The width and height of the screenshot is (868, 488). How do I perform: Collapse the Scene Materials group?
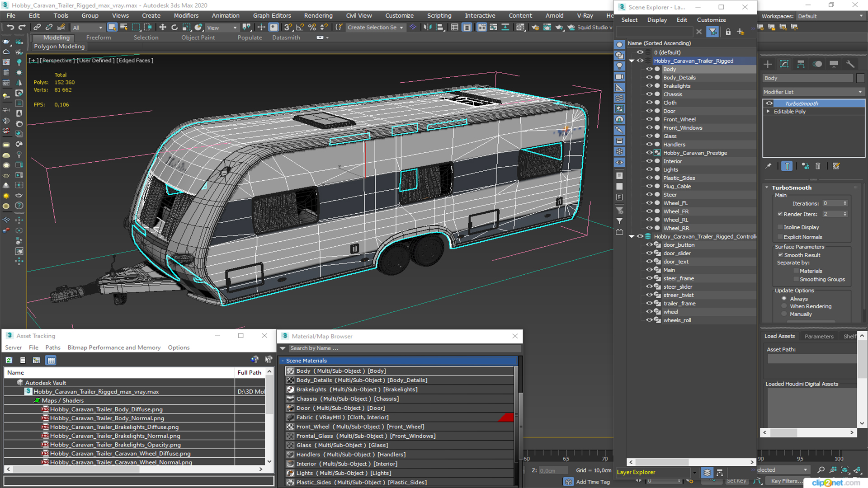click(283, 361)
